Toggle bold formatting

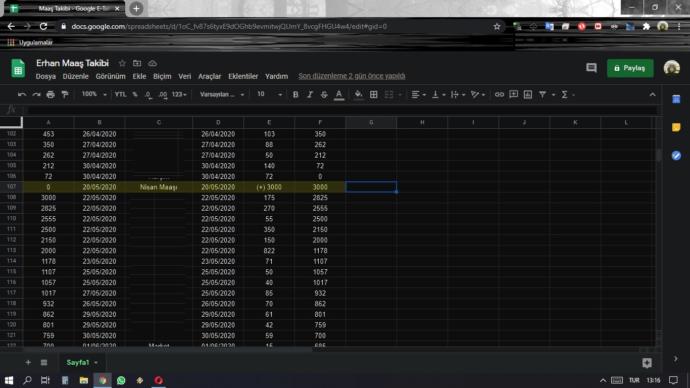[296, 95]
